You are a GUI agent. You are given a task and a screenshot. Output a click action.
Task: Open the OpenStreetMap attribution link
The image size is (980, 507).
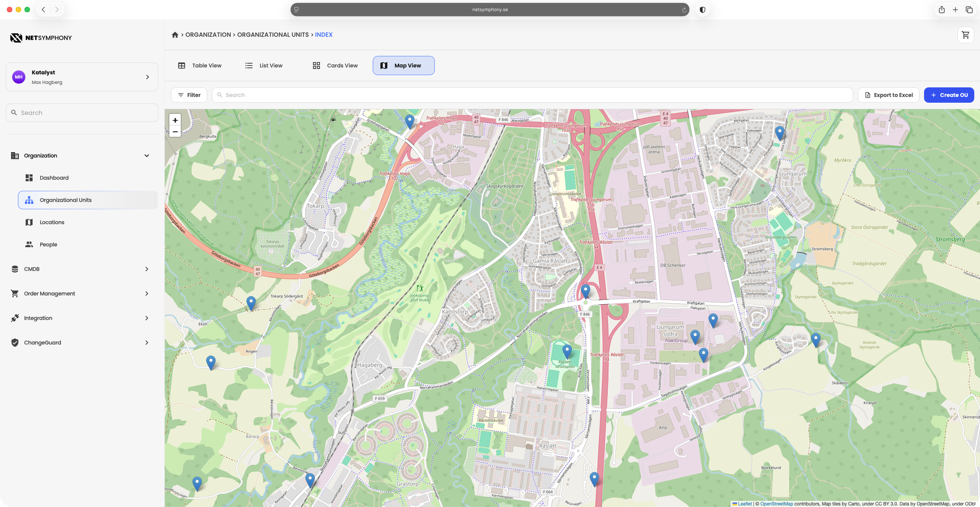pos(776,504)
